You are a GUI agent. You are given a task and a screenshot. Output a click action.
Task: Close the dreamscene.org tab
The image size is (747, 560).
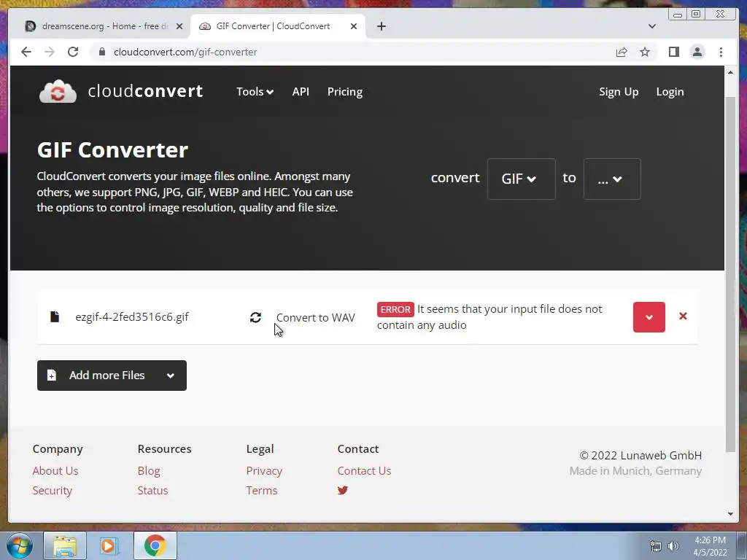(x=179, y=26)
